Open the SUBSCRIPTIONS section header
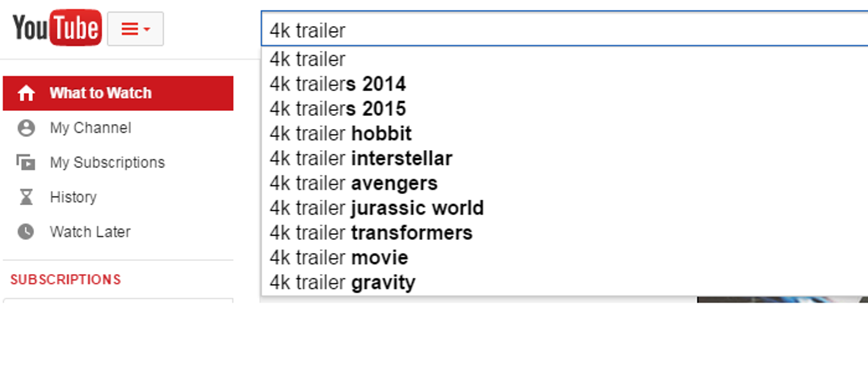The height and width of the screenshot is (372, 868). (x=65, y=279)
